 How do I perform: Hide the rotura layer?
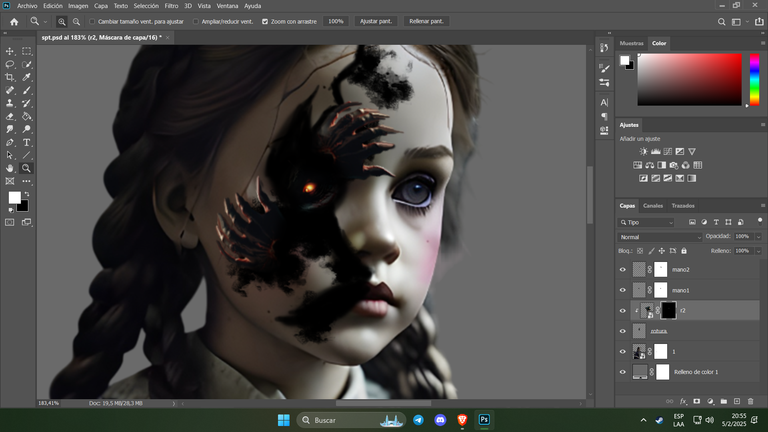point(623,331)
